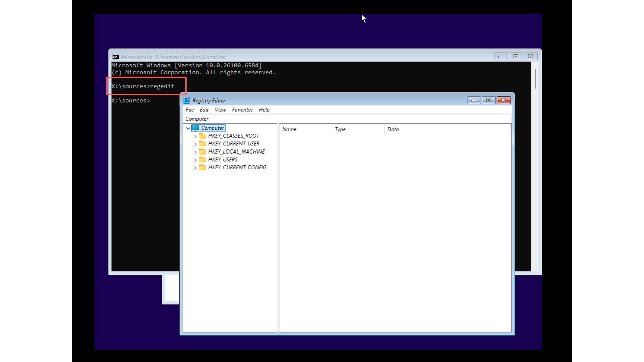Screen dimensions: 644x362
Task: Click the cmd.exe title bar icon
Action: [x=115, y=56]
